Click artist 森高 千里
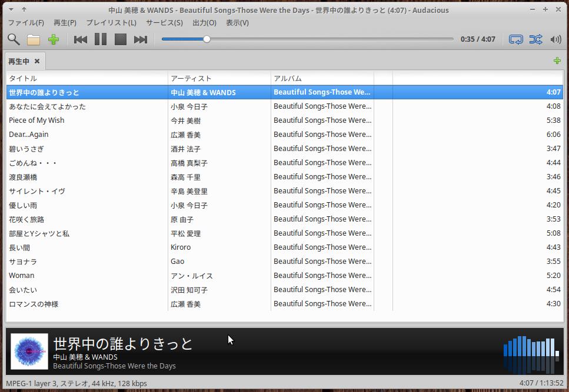Screen dimensions: 569x392 [185, 177]
